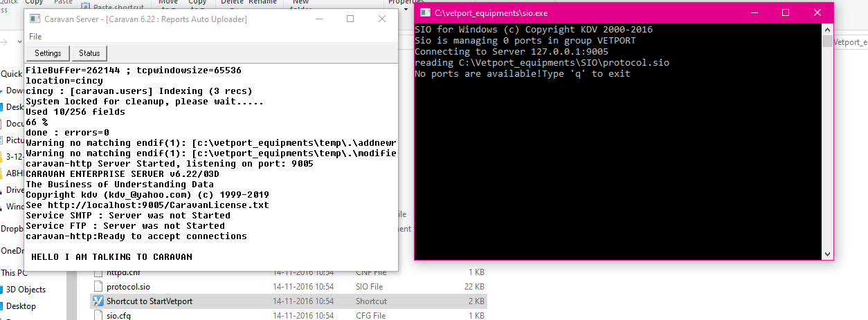This screenshot has width=868, height=320.
Task: Minimize the sio.exe console window
Action: [754, 13]
